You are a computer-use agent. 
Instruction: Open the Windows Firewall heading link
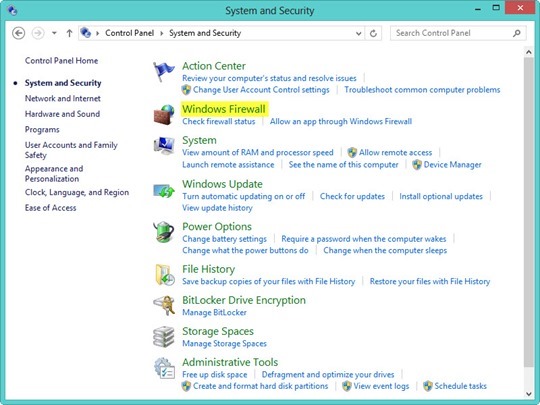[x=224, y=109]
